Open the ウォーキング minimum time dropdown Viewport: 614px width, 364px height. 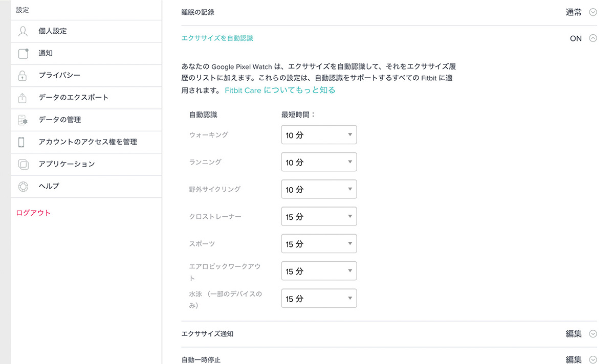coord(319,135)
